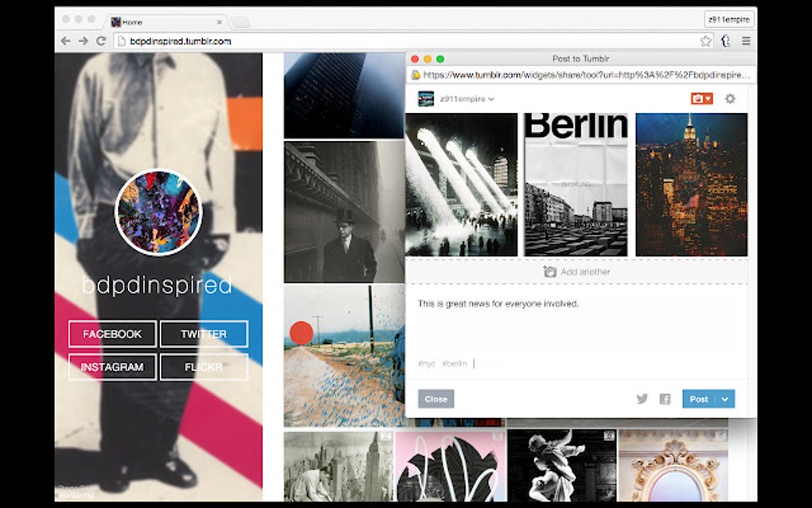Viewport: 812px width, 508px height.
Task: Bookmark the page with the star icon
Action: tap(705, 41)
